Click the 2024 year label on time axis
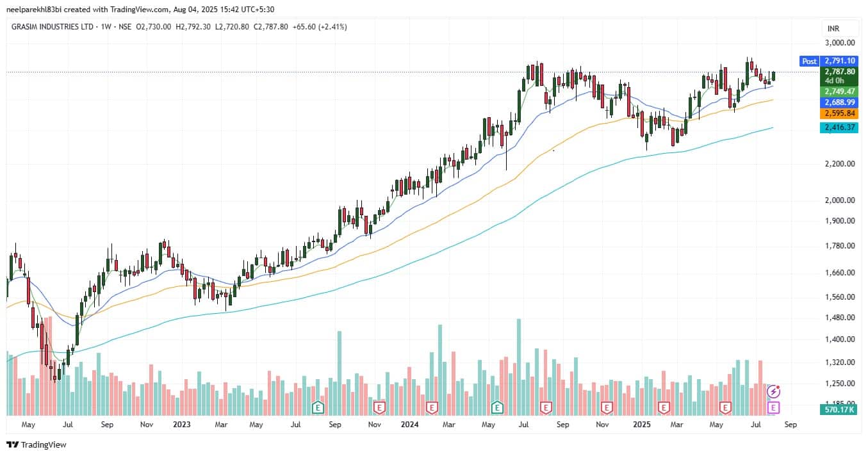The height and width of the screenshot is (456, 868). pyautogui.click(x=409, y=425)
